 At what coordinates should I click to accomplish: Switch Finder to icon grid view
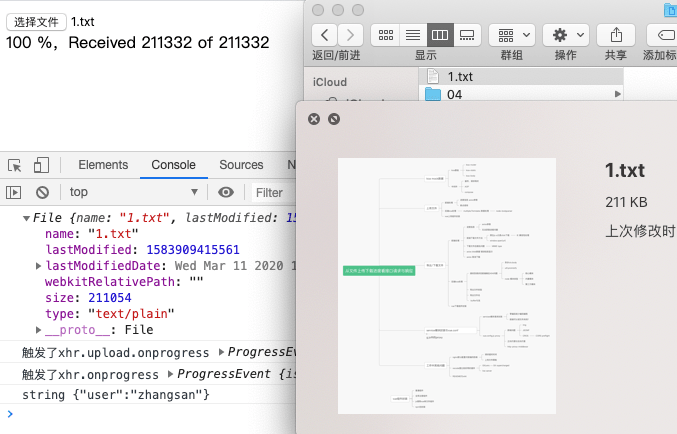[x=386, y=35]
